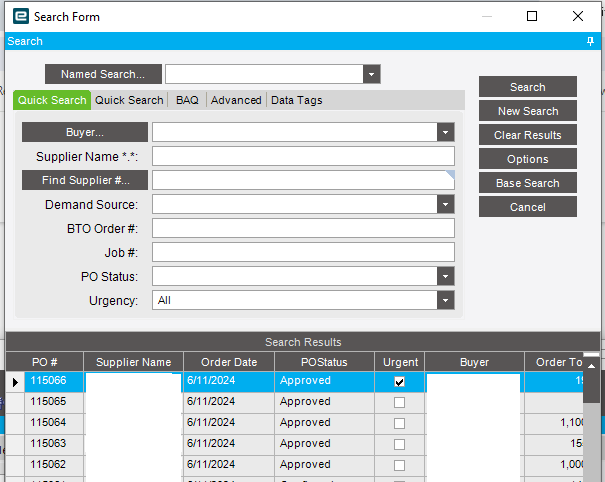
Task: Click Order Date cell of PO 115064
Action: coord(229,423)
